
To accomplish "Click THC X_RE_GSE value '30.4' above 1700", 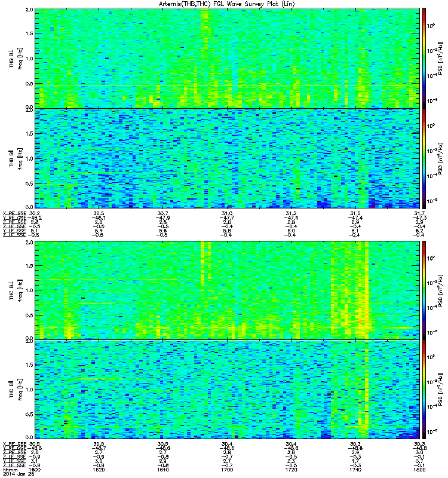I will 227,444.
